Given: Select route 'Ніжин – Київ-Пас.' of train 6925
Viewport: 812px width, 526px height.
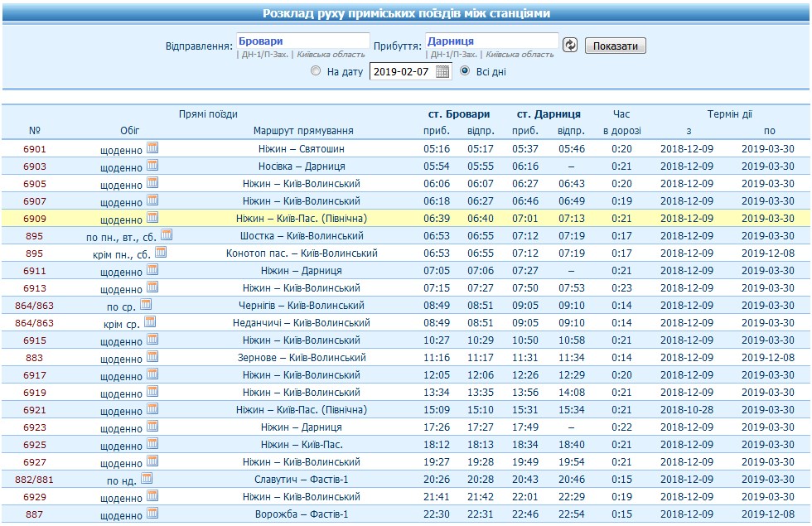Looking at the screenshot, I should 302,445.
